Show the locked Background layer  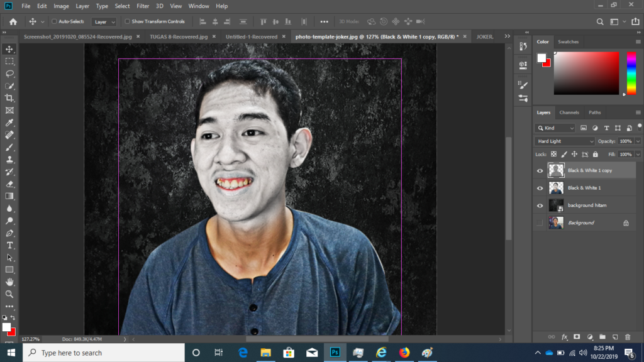coord(540,223)
